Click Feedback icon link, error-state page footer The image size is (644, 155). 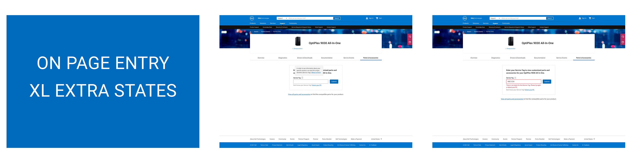click(x=586, y=145)
